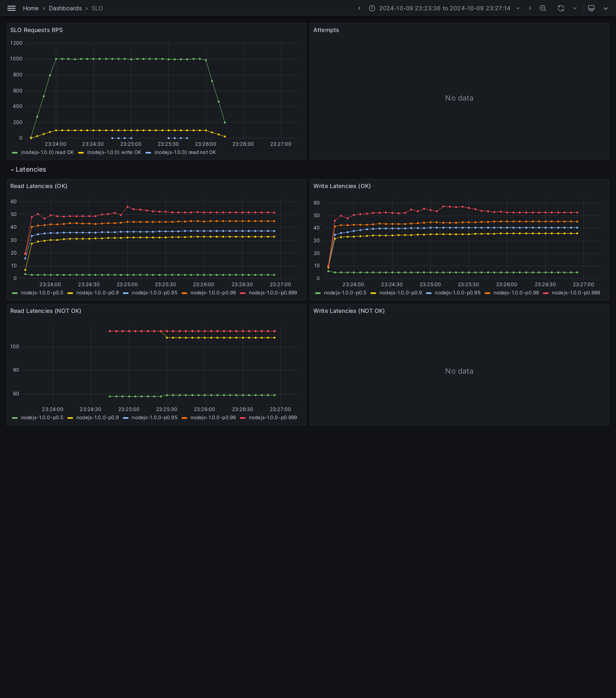Open Write Latencies (NOT OK) panel title
616x698 pixels.
(x=349, y=311)
